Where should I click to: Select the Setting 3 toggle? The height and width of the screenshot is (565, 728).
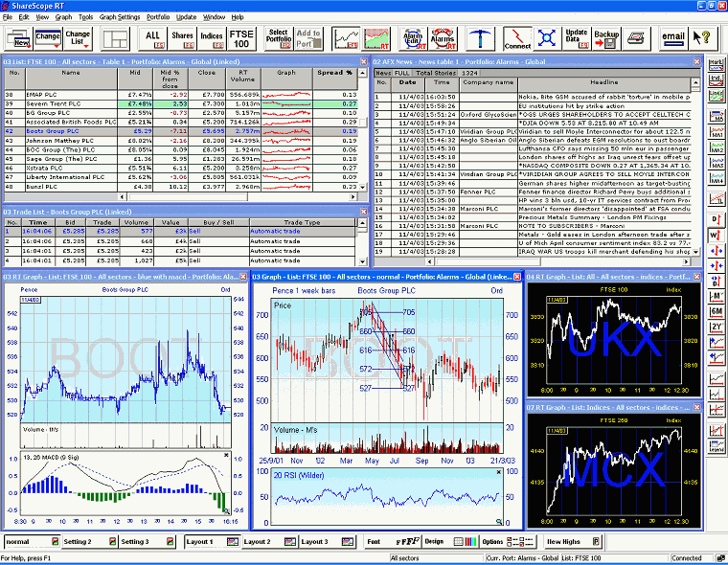coord(148,541)
